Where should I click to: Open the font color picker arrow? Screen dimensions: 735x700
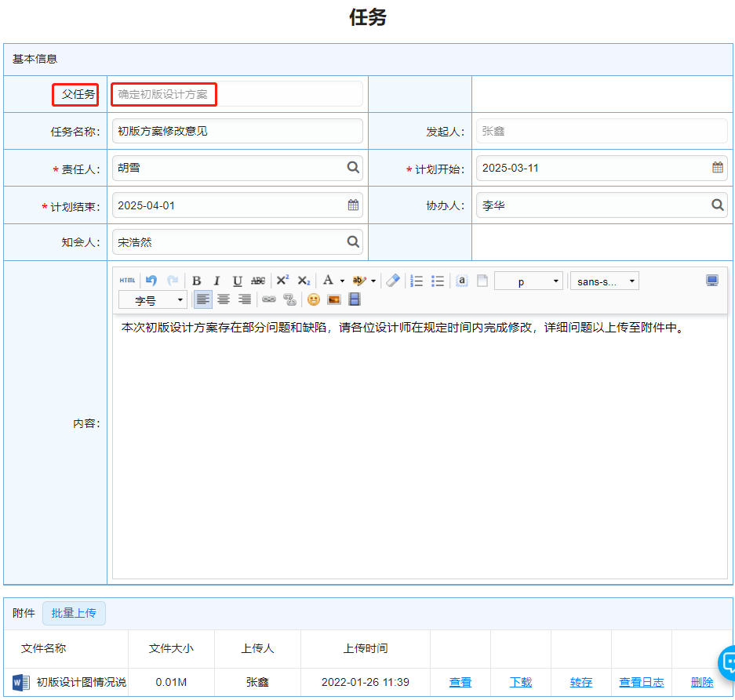tap(342, 281)
